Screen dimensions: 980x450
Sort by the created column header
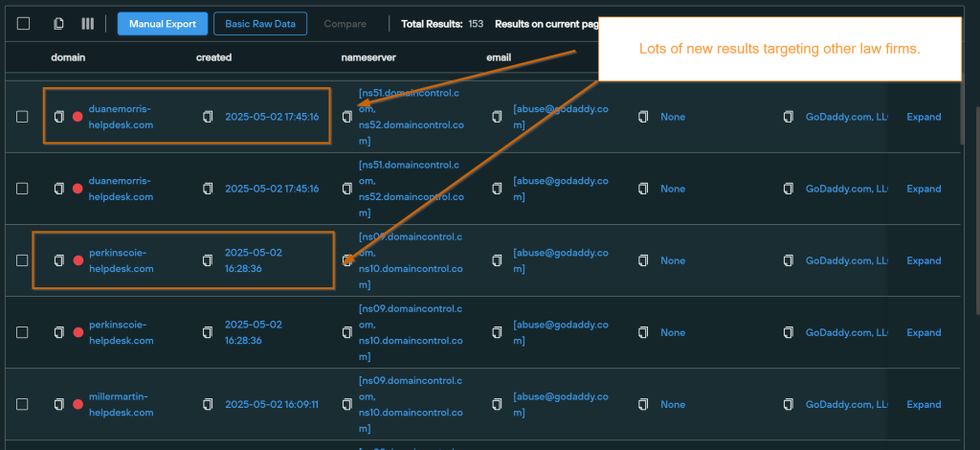click(213, 57)
